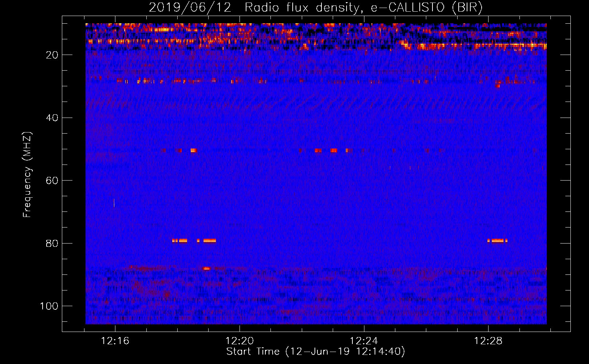Click the 60 MHz frequency tick label
This screenshot has width=589, height=364.
pyautogui.click(x=52, y=181)
